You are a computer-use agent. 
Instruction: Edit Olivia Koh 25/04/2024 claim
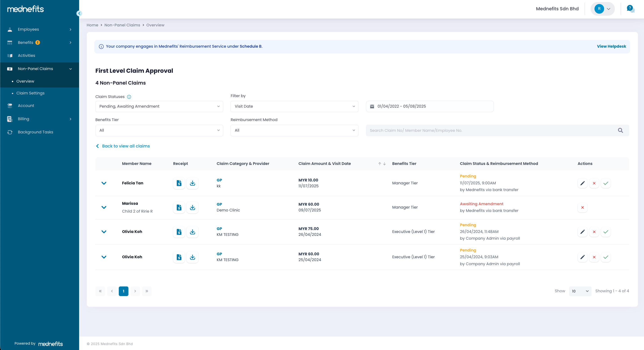point(583,257)
